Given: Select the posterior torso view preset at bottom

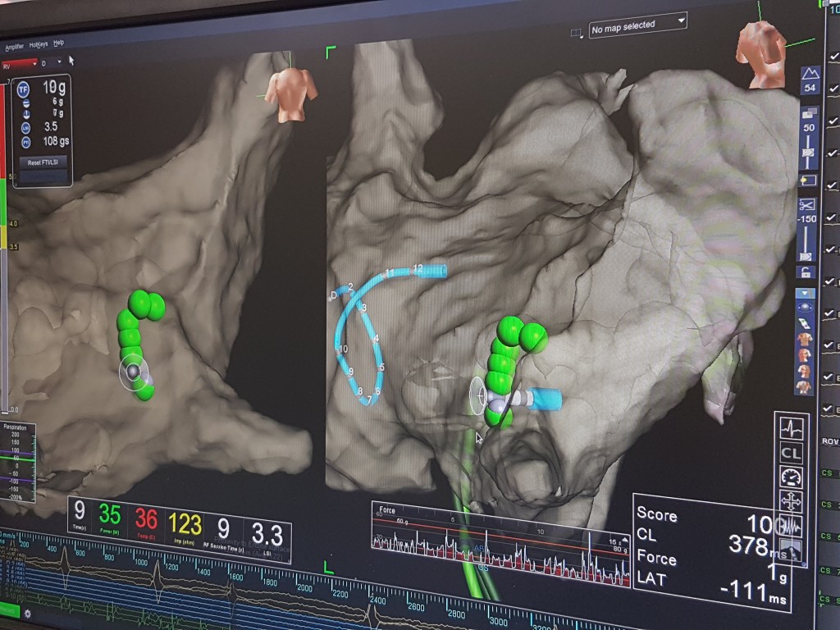Looking at the screenshot, I should click(x=805, y=387).
